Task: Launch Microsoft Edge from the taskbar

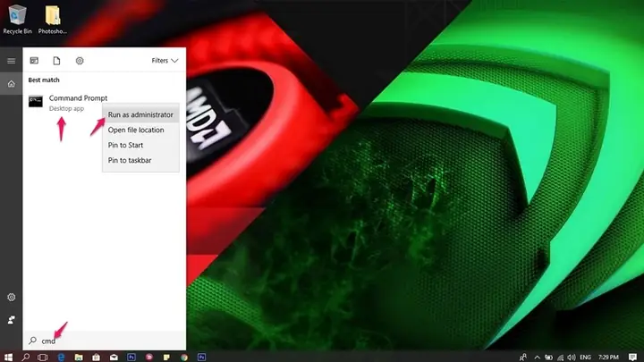Action: [x=61, y=357]
